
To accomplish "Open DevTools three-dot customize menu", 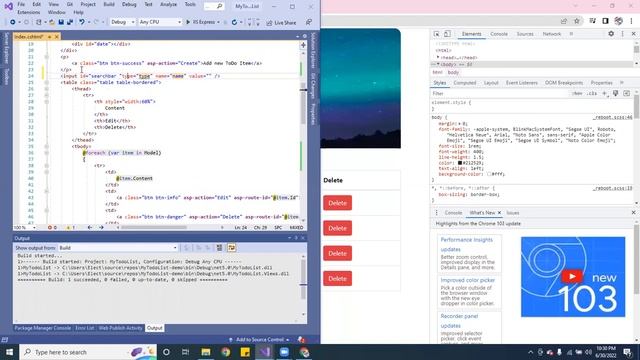I will (622, 34).
